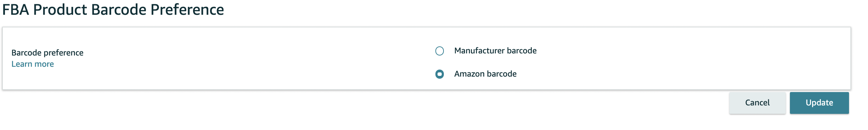Click the "Amazon barcode" label text
The height and width of the screenshot is (130, 868).
click(x=485, y=74)
